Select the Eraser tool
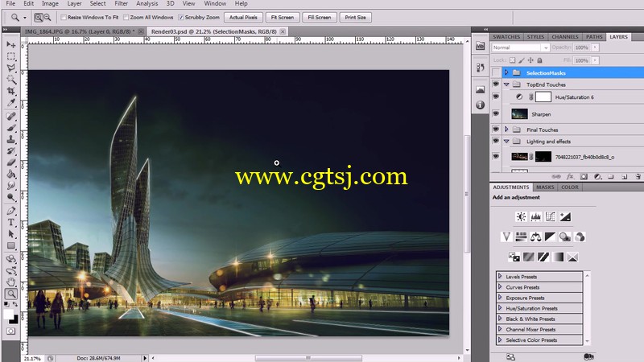The width and height of the screenshot is (644, 362). click(x=11, y=162)
